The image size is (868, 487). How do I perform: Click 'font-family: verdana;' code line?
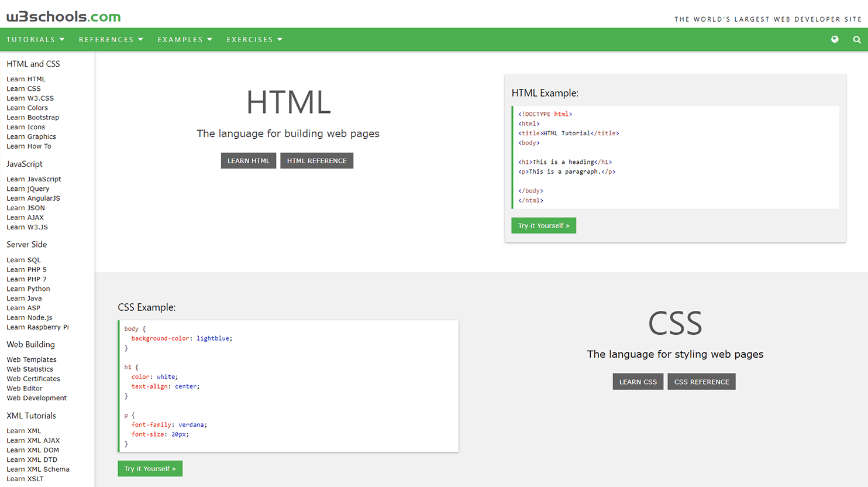[169, 425]
